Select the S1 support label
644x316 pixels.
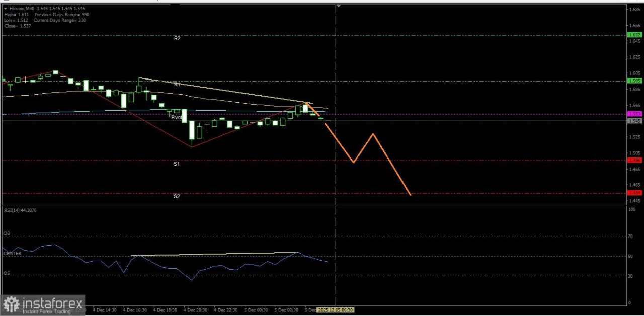(x=176, y=164)
